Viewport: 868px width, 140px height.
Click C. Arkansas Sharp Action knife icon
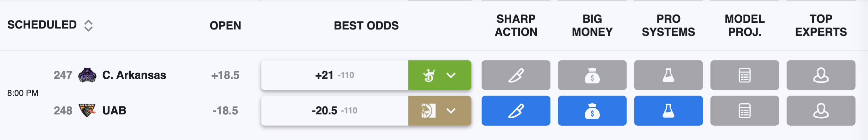[515, 75]
